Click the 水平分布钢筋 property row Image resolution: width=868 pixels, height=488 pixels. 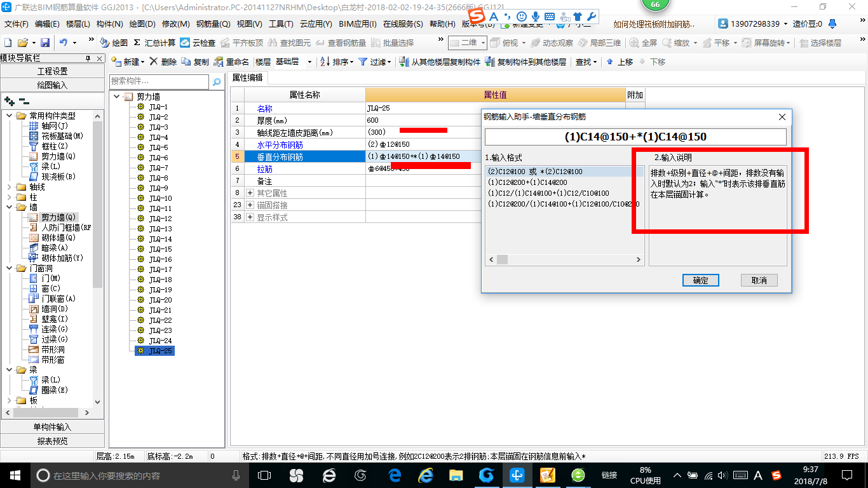[x=428, y=144]
